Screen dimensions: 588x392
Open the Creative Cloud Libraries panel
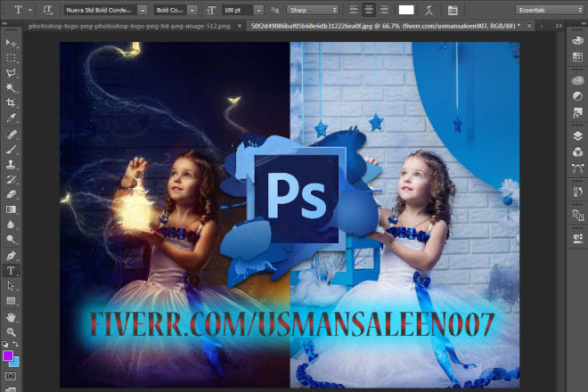click(577, 80)
